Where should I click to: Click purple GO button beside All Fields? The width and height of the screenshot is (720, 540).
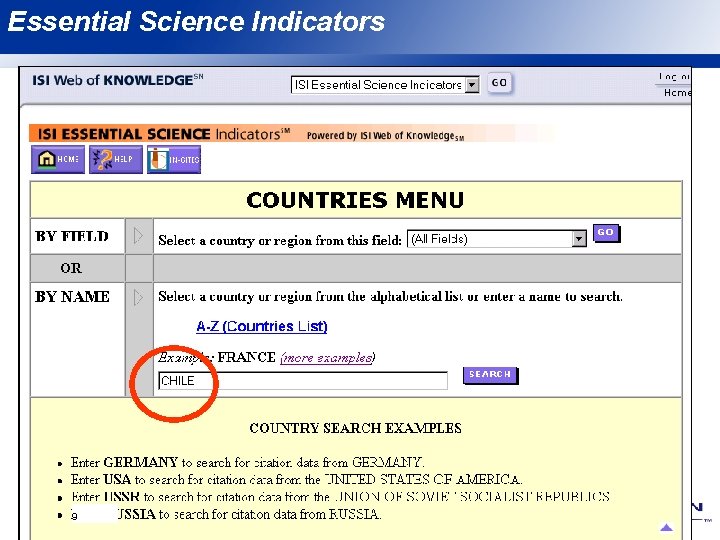point(606,233)
